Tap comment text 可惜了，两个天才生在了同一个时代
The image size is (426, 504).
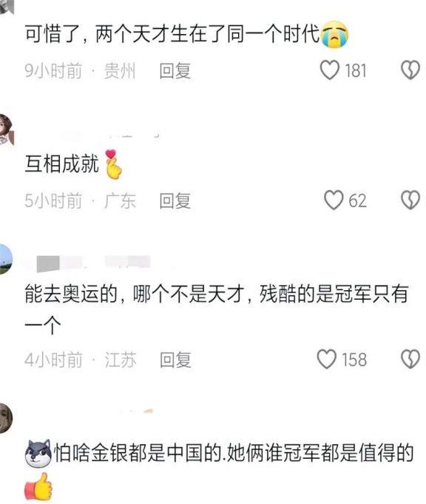(172, 34)
